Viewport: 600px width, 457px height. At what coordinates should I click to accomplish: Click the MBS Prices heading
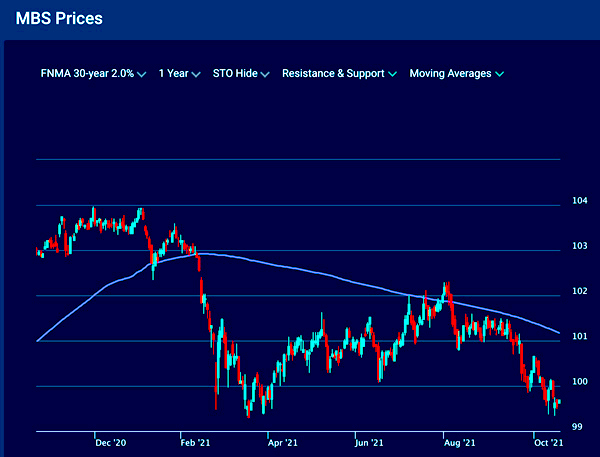pos(59,18)
